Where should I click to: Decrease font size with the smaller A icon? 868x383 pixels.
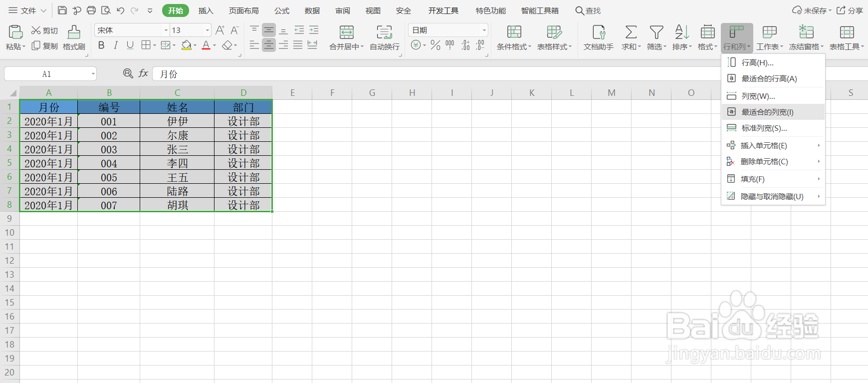pyautogui.click(x=234, y=30)
